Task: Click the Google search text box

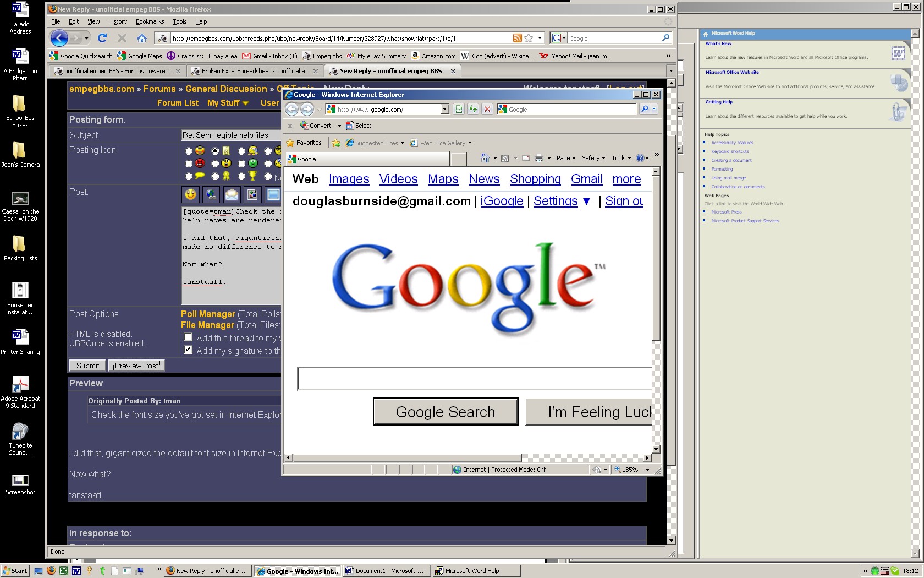Action: click(x=475, y=379)
